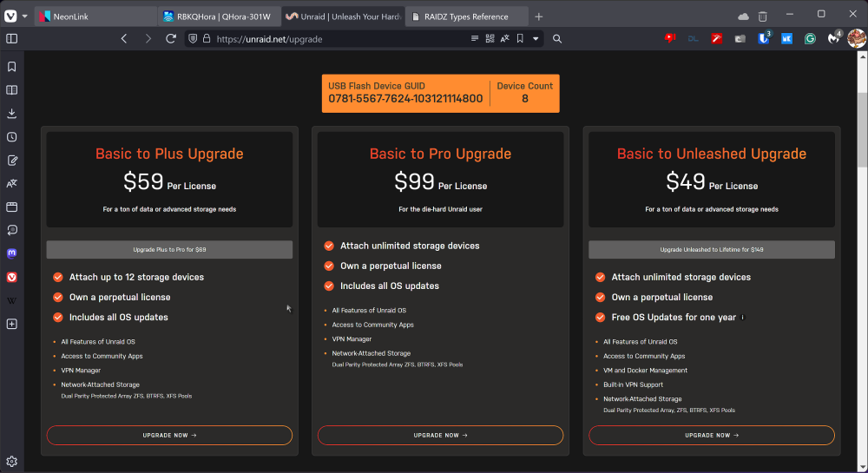Click the page vertical scrollbar thumb
The width and height of the screenshot is (868, 473).
point(862,129)
